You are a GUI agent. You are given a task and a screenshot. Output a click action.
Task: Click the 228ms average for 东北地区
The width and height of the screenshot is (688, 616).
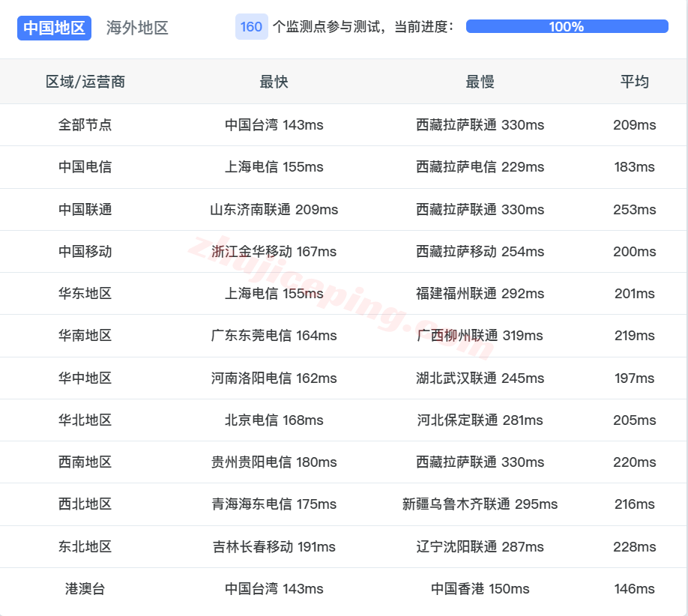click(635, 546)
